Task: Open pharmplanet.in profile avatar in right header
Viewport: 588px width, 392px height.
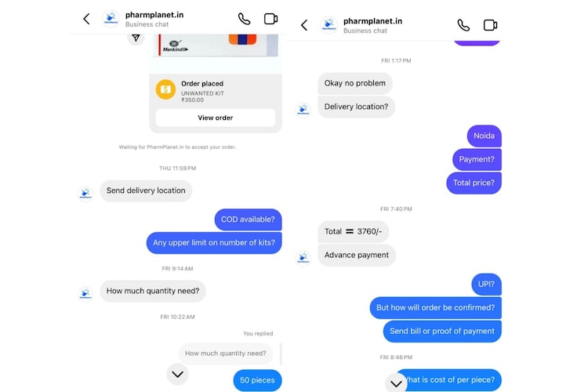Action: tap(328, 25)
